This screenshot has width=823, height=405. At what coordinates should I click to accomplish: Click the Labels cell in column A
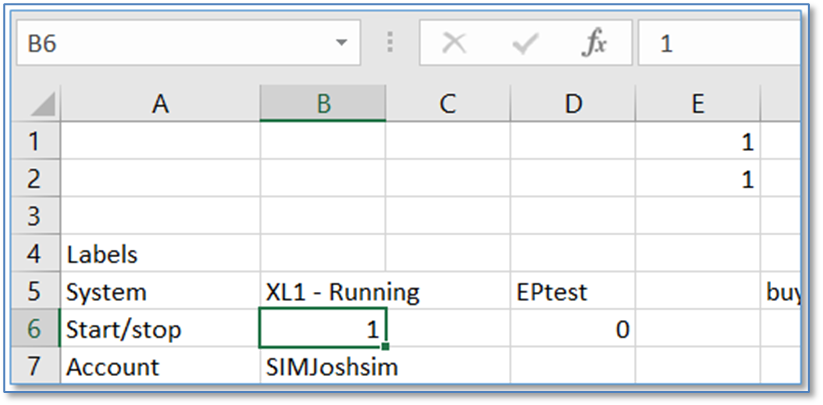coord(160,254)
